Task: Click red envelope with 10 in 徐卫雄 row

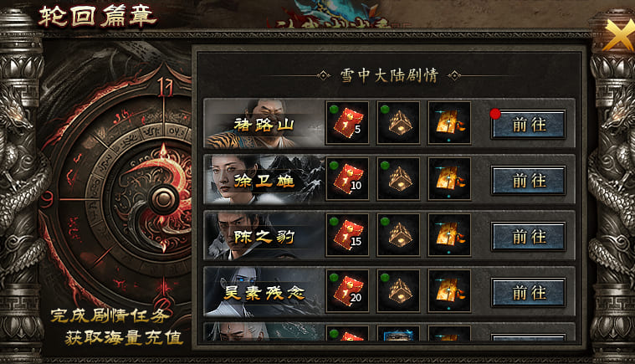Action: [x=347, y=179]
